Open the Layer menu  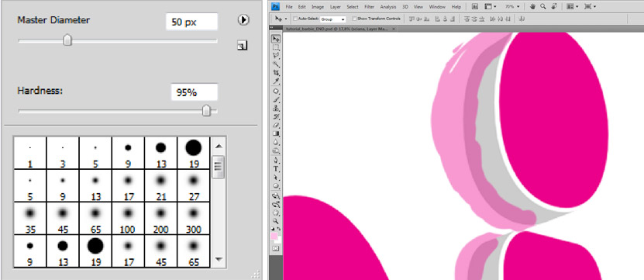[335, 7]
